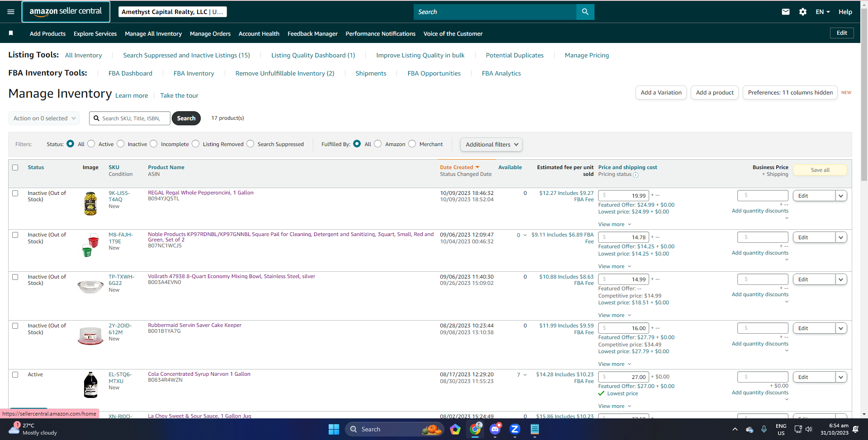Go to Manage Orders menu item
The width and height of the screenshot is (868, 440).
coord(210,33)
